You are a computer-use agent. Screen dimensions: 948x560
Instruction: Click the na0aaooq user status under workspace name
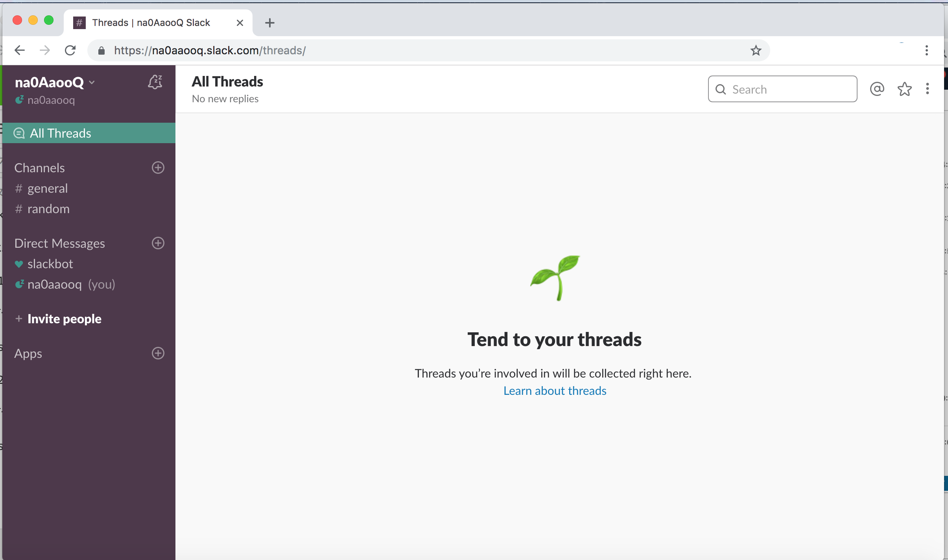pyautogui.click(x=45, y=100)
